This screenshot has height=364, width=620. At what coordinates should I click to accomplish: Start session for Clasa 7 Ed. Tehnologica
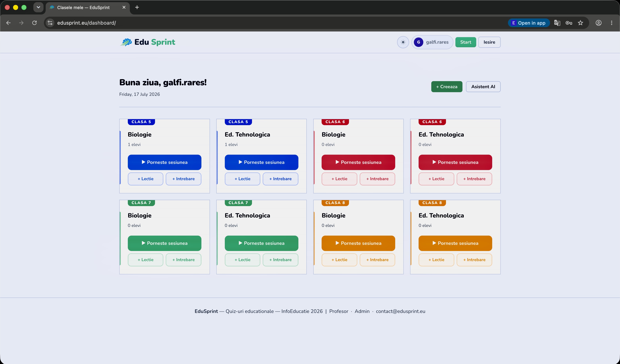261,243
